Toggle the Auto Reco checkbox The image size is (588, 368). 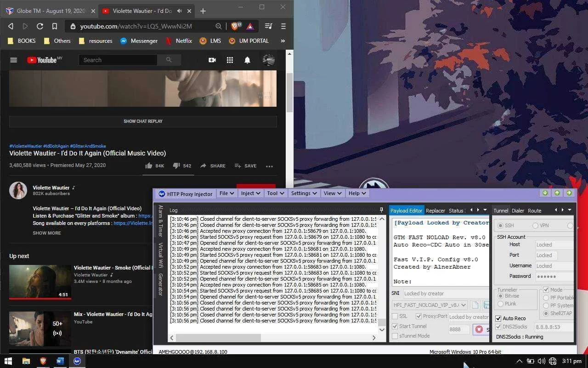point(498,318)
